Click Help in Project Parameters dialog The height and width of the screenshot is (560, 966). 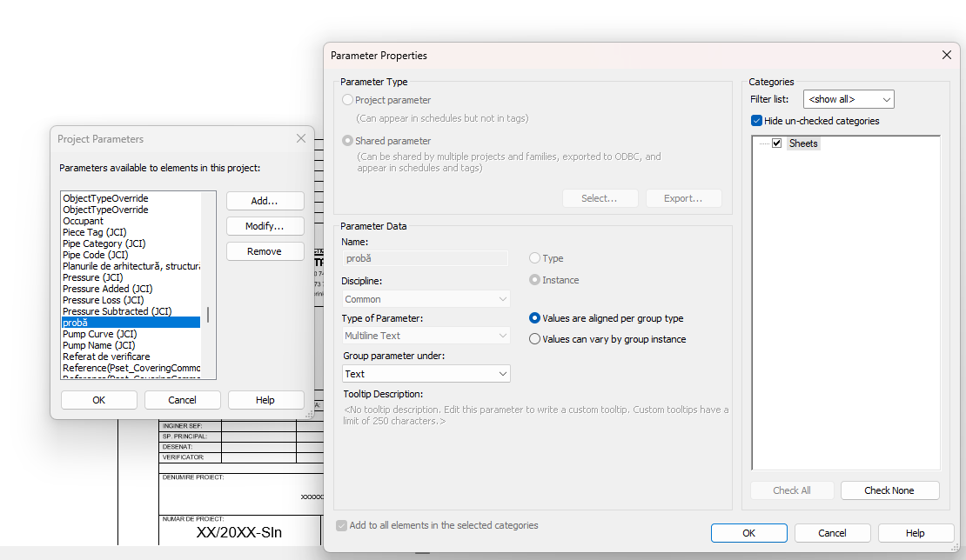(x=265, y=400)
